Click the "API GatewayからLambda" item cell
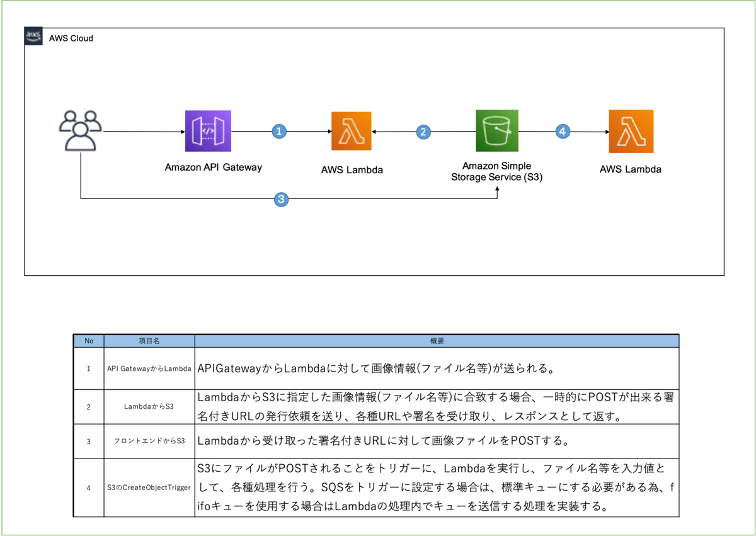Screen dimensions: 756x536 tap(149, 368)
